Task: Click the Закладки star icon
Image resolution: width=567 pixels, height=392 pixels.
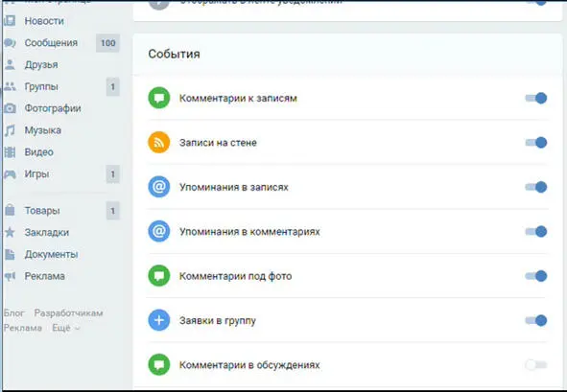Action: (x=10, y=232)
